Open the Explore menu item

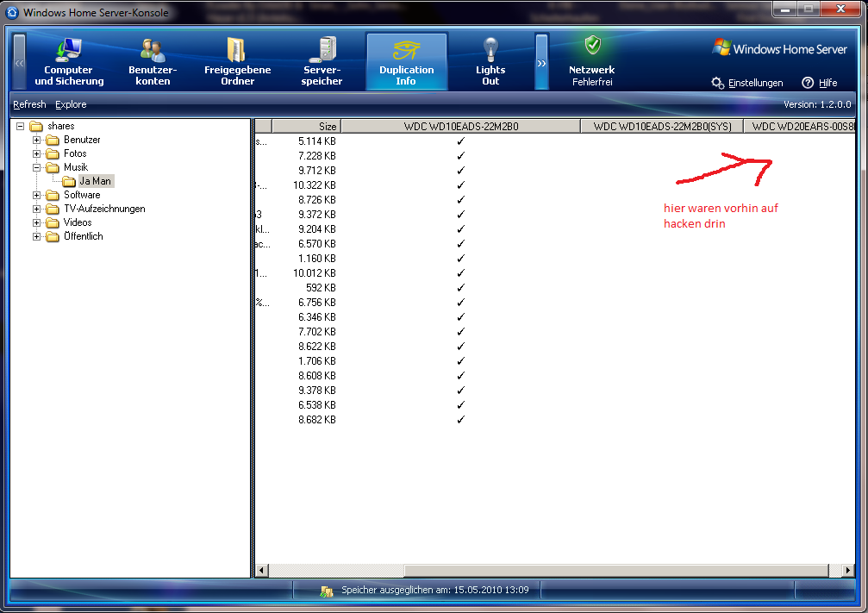click(x=71, y=104)
